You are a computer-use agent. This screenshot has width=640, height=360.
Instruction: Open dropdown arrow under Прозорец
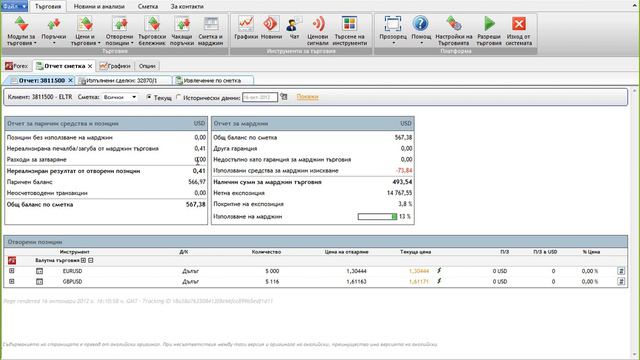[393, 43]
